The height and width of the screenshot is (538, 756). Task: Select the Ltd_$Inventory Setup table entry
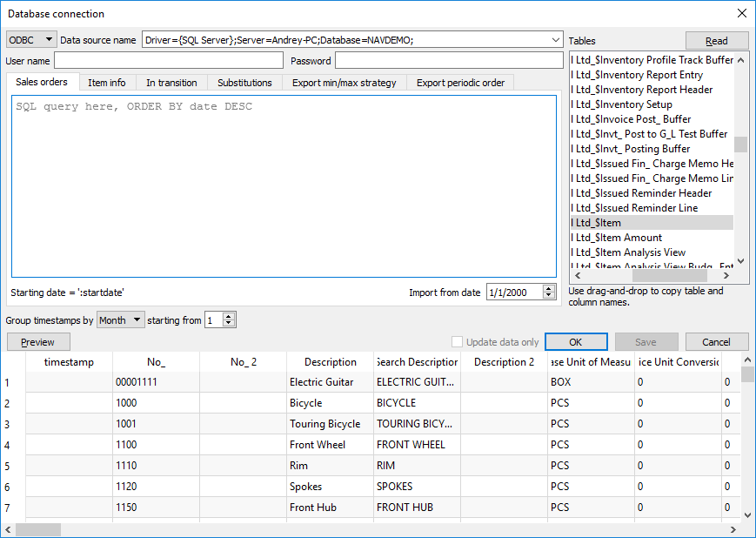point(623,104)
